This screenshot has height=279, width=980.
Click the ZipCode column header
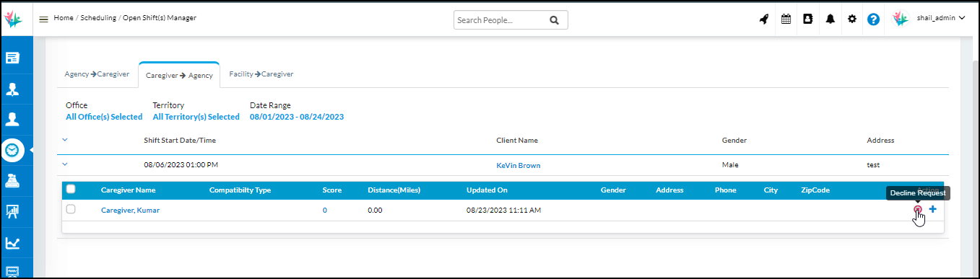815,190
